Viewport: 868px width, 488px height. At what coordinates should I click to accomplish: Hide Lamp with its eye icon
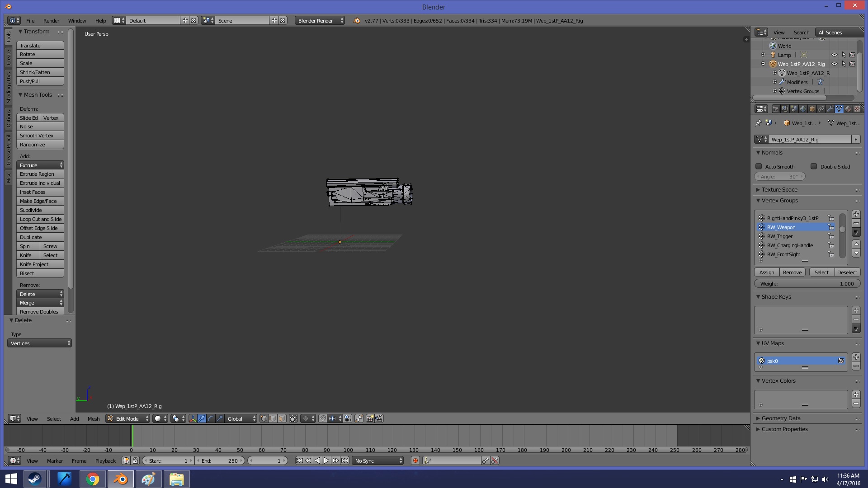point(835,55)
